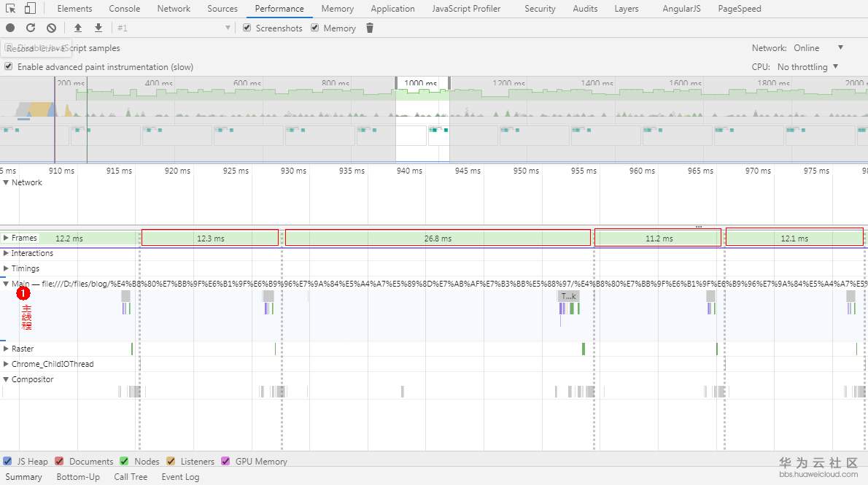Click the reload and profile icon

tap(31, 28)
